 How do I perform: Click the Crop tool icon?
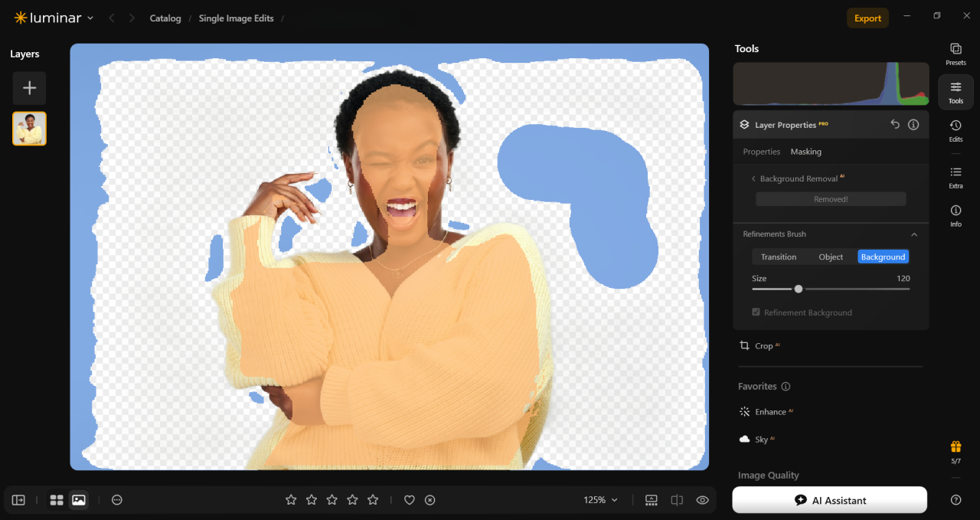[x=744, y=346]
